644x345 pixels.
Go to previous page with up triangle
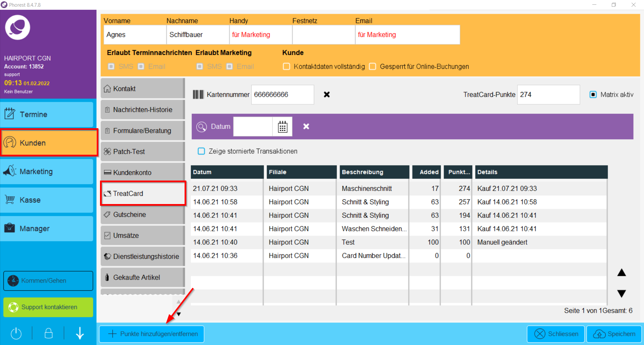point(622,273)
